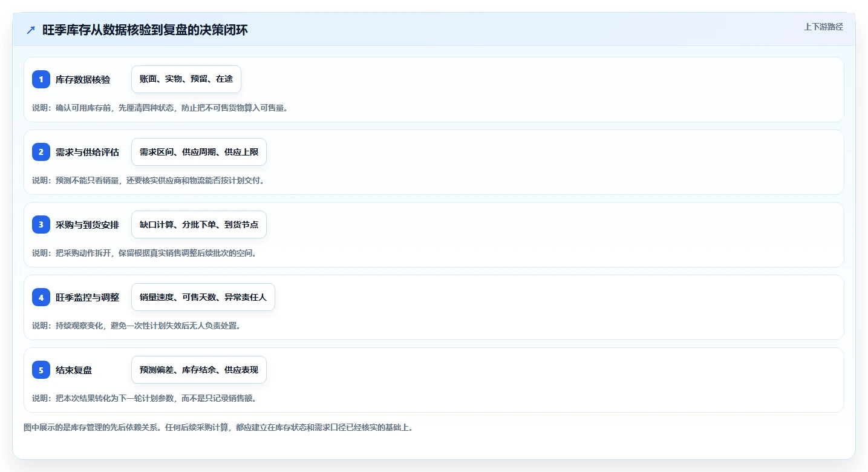Click the 采购与到货安排 step title
This screenshot has height=472, width=868.
[x=87, y=225]
